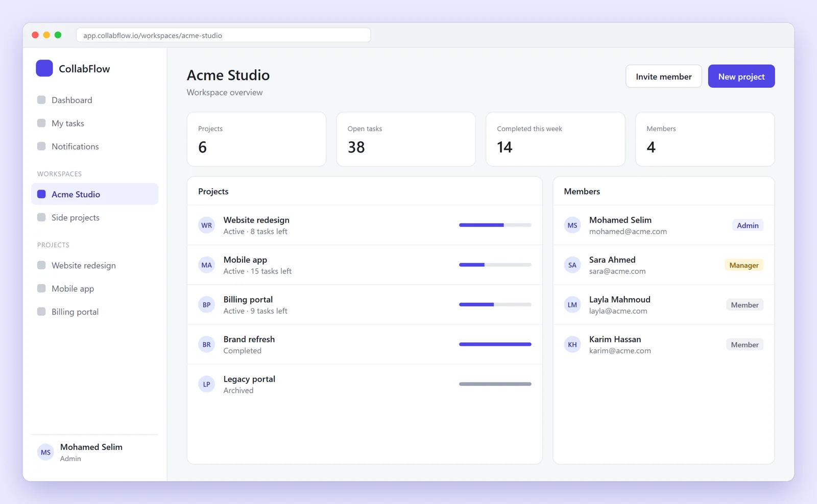The width and height of the screenshot is (817, 504).
Task: Open Mobile app in sidebar projects
Action: 94,288
